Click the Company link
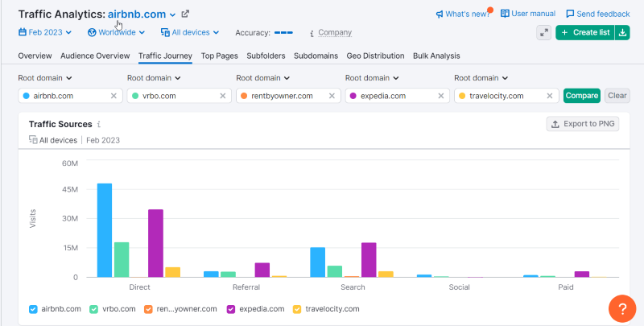Image resolution: width=644 pixels, height=326 pixels. 335,32
